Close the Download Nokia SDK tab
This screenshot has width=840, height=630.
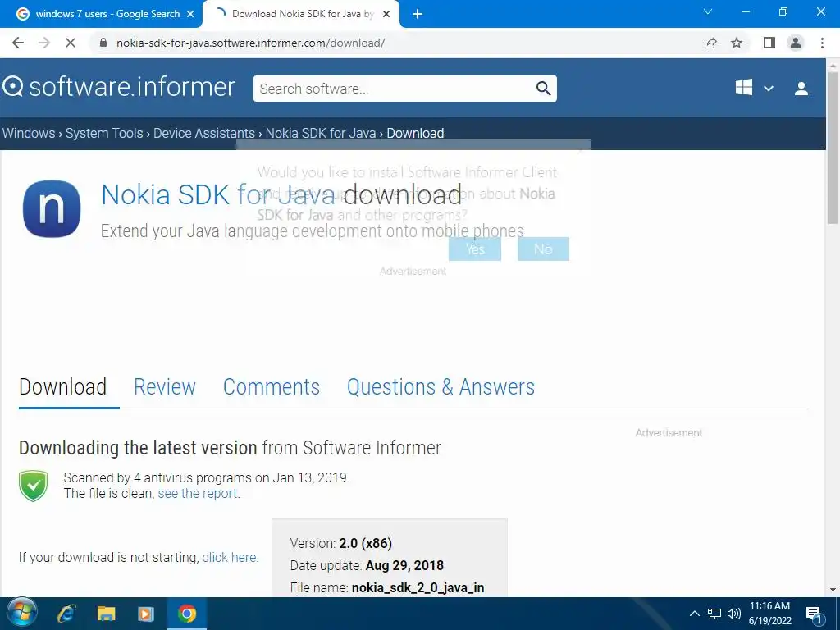click(x=386, y=14)
